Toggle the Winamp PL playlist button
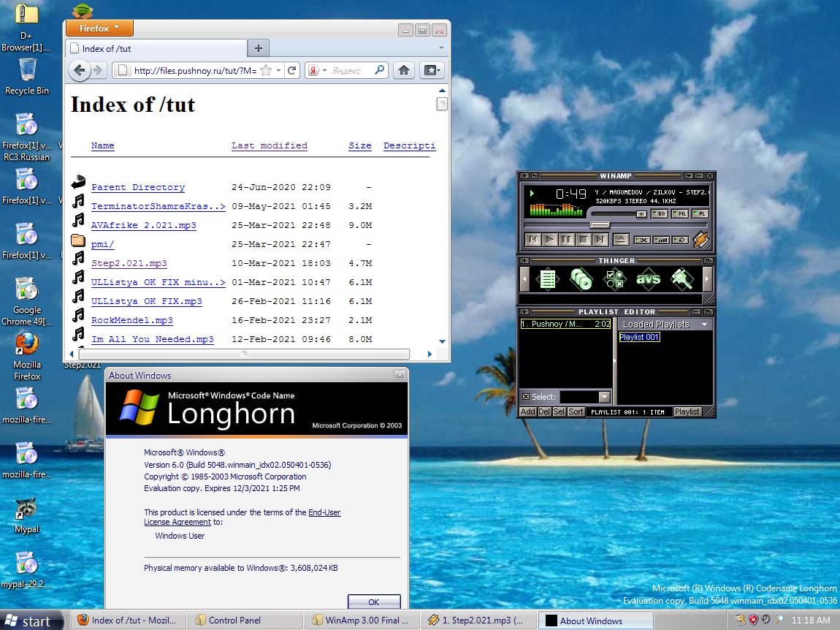 pos(700,213)
